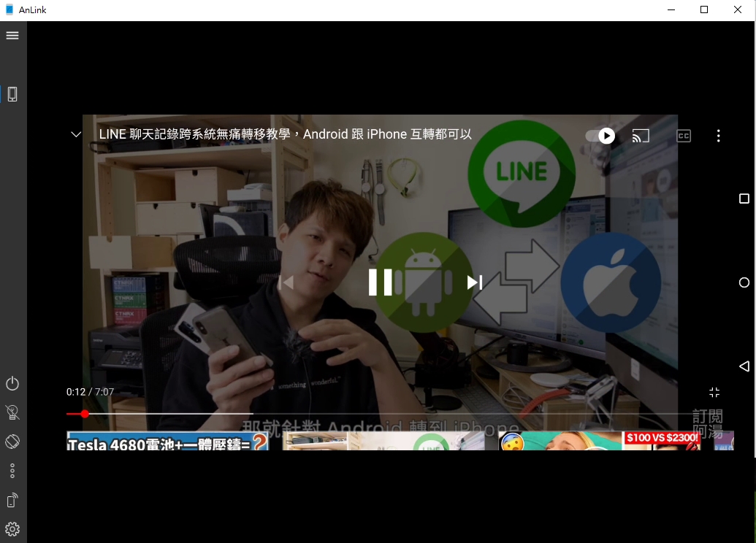
Task: Click the Android home circle button
Action: [x=744, y=282]
